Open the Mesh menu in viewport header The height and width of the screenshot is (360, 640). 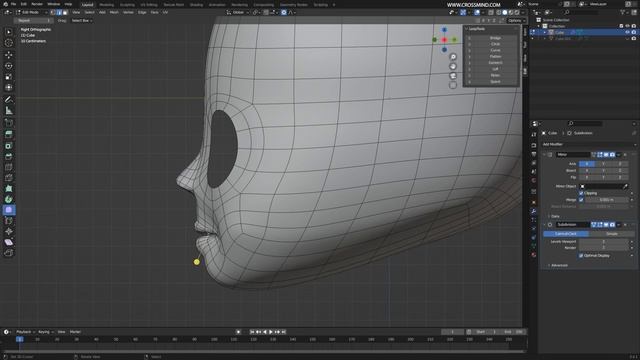point(114,13)
